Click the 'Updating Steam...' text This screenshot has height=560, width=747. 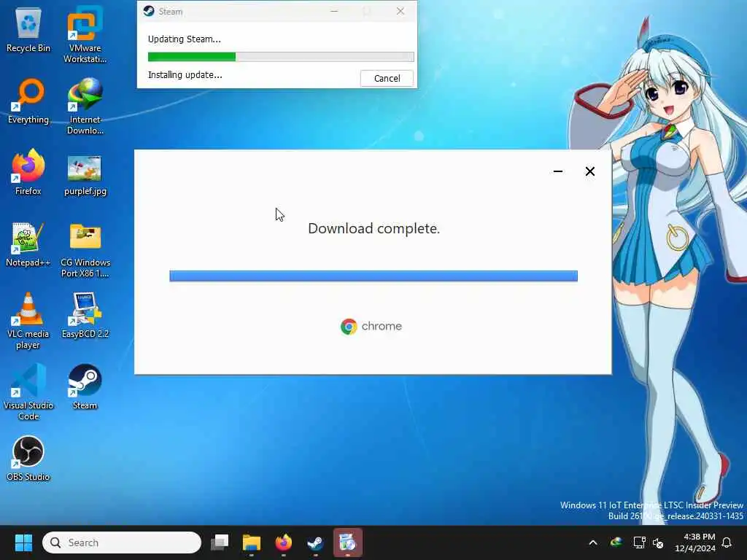pos(185,39)
